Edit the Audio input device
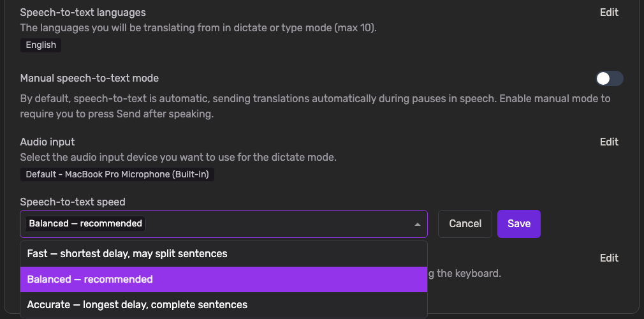 point(609,142)
